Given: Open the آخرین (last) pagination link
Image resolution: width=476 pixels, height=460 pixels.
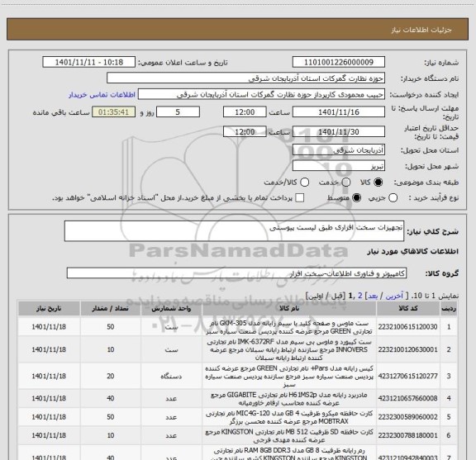Looking at the screenshot, I should tap(394, 296).
